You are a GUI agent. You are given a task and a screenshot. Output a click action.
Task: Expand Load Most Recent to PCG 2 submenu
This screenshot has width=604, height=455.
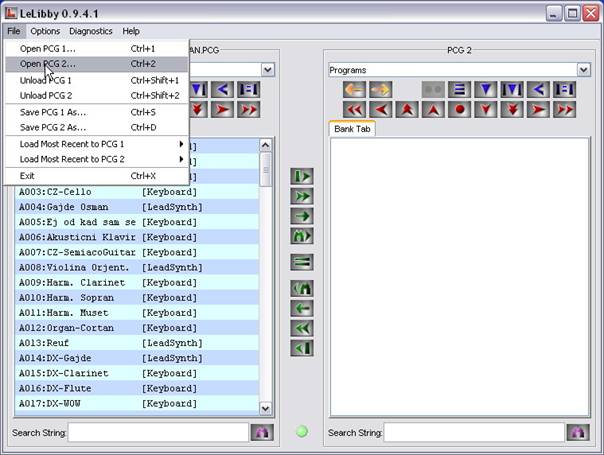pyautogui.click(x=97, y=159)
